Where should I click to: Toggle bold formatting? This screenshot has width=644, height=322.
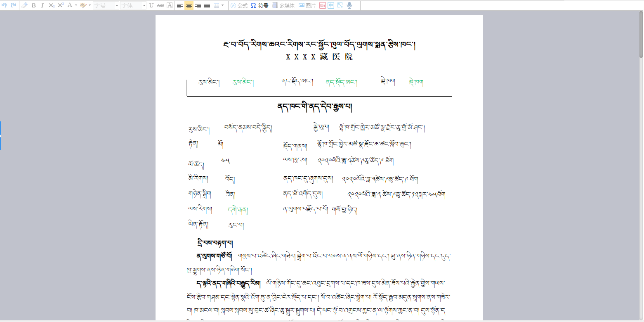point(33,5)
